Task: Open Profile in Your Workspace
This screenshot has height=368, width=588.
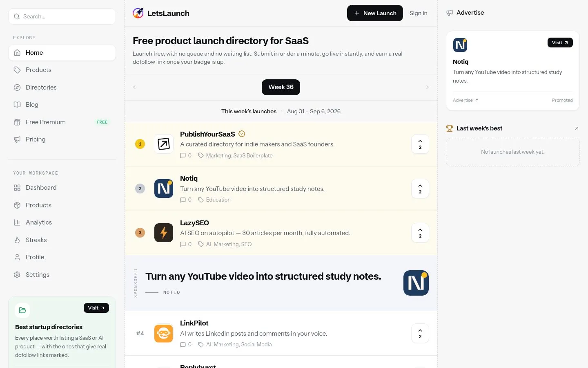Action: 62,257
